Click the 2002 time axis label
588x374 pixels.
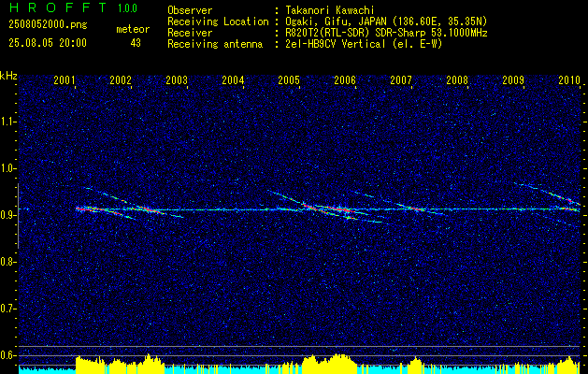pos(121,79)
